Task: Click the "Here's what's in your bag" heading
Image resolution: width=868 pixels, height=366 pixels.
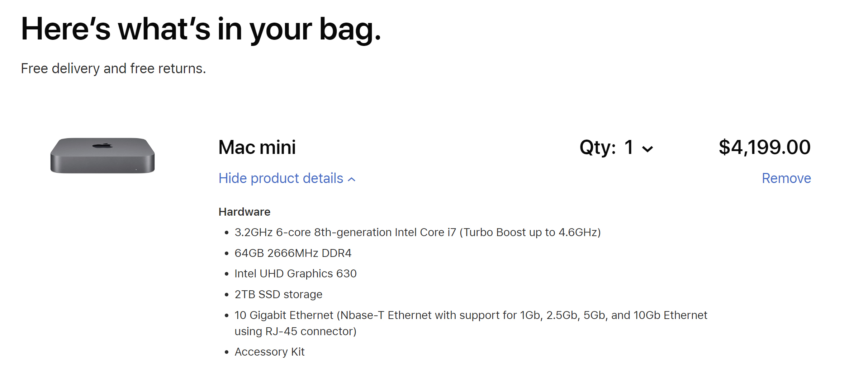Action: 201,29
